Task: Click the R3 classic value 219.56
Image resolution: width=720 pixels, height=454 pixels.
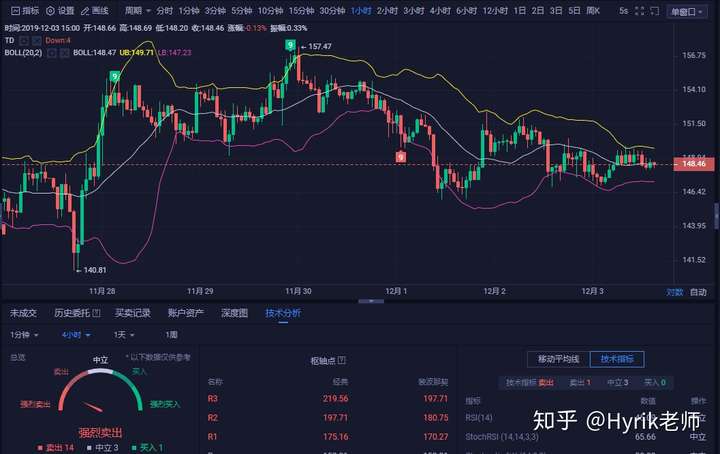Action: click(335, 398)
